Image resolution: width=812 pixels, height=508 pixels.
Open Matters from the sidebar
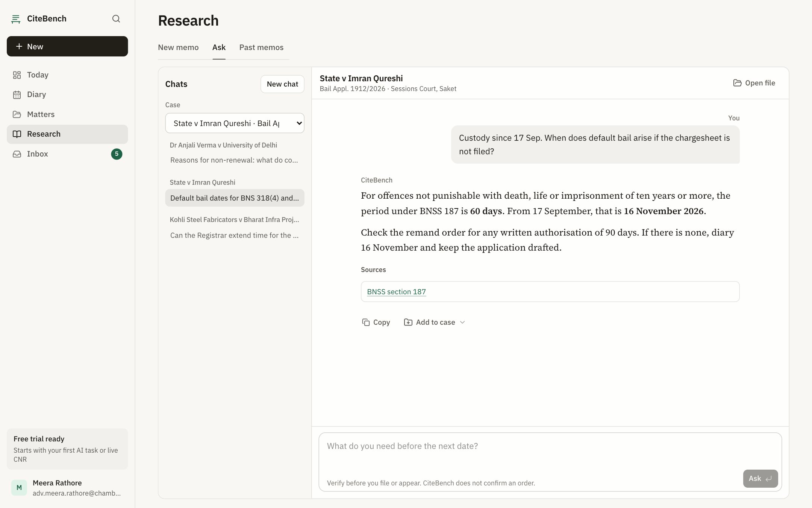(67, 114)
